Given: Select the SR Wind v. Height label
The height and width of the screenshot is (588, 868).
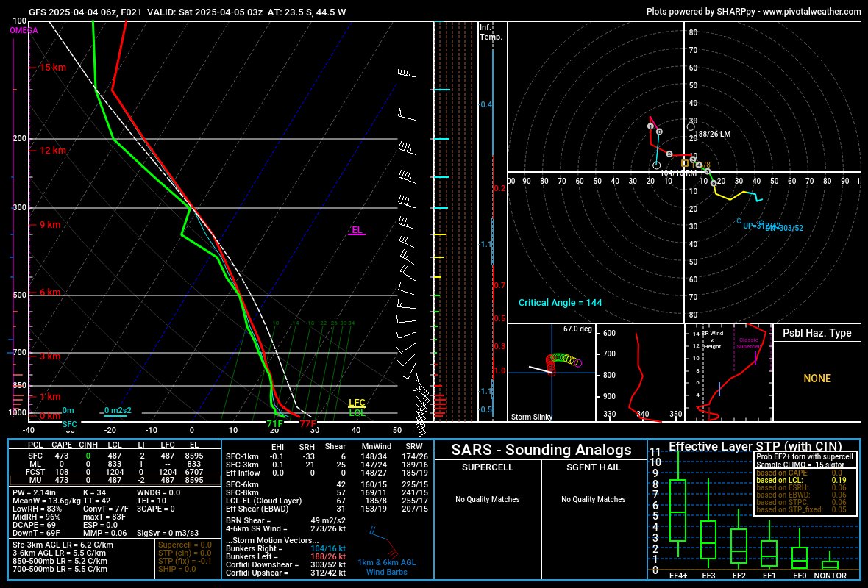Looking at the screenshot, I should 713,340.
